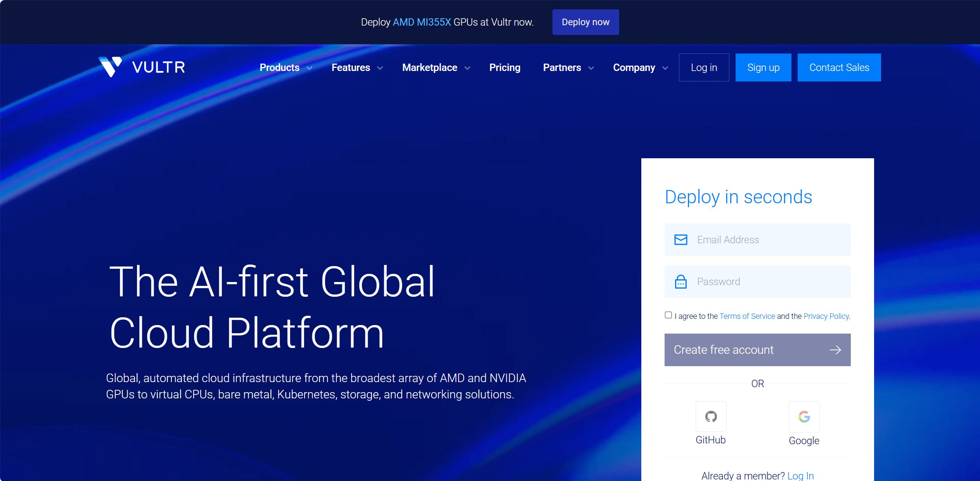Sign up with the Google icon
This screenshot has width=980, height=481.
(804, 417)
